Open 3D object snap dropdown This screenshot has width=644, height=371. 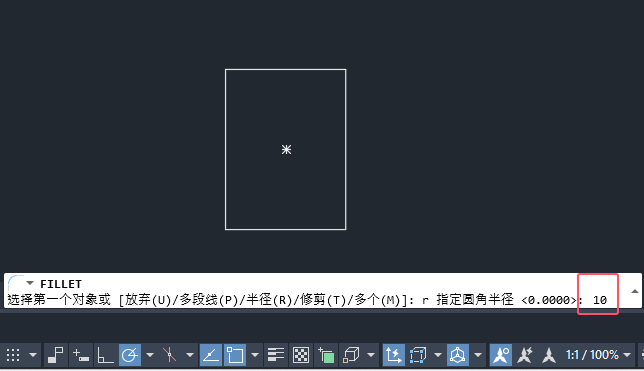click(371, 355)
